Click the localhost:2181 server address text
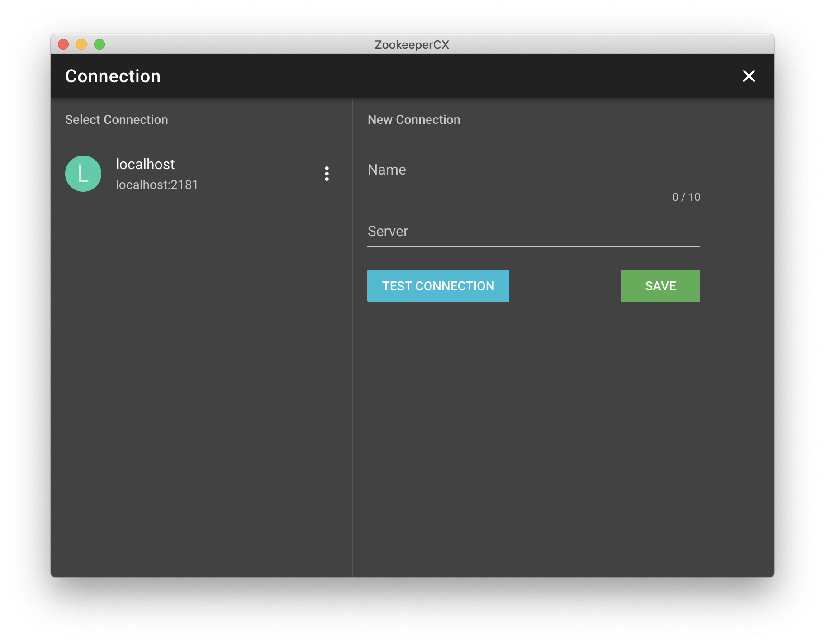 [157, 185]
